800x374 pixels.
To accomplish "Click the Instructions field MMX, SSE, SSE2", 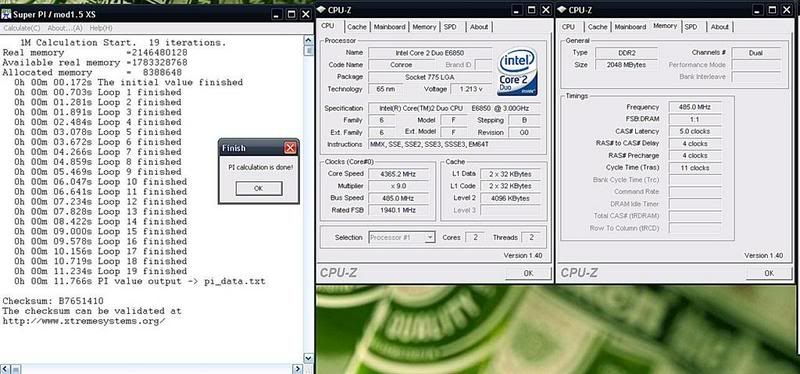I will 455,144.
